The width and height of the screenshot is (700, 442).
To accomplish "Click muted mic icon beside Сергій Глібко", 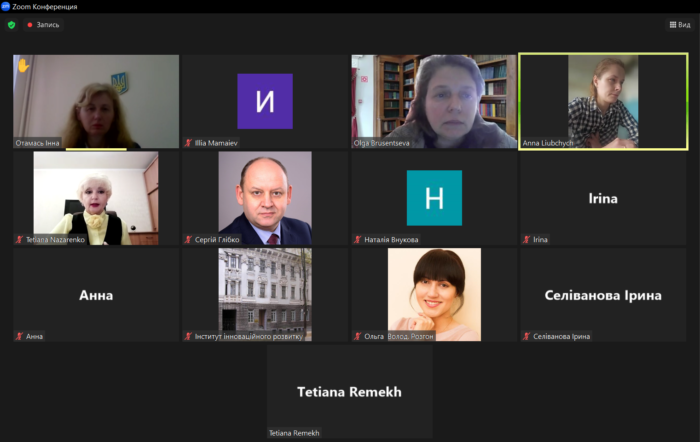I will point(188,240).
